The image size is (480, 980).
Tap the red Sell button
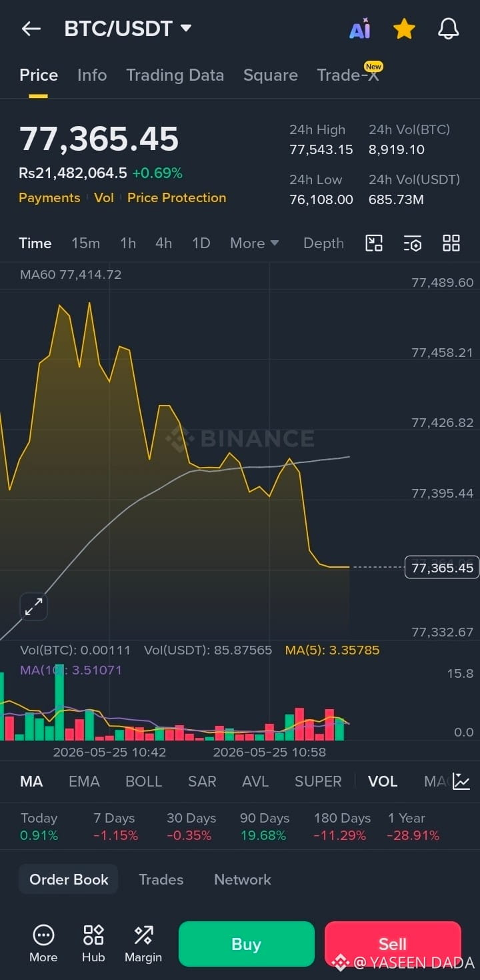pos(393,943)
